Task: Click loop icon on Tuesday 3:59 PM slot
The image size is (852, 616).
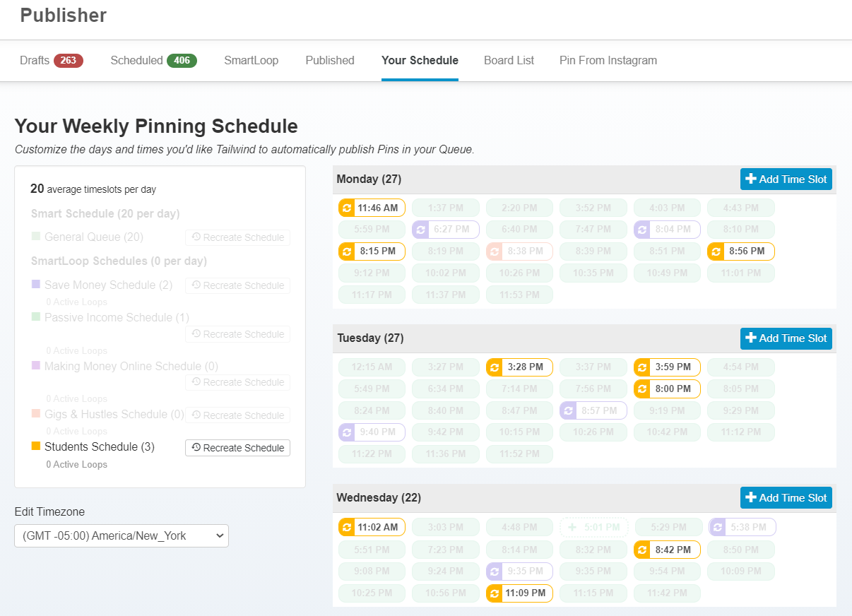Action: click(x=642, y=367)
